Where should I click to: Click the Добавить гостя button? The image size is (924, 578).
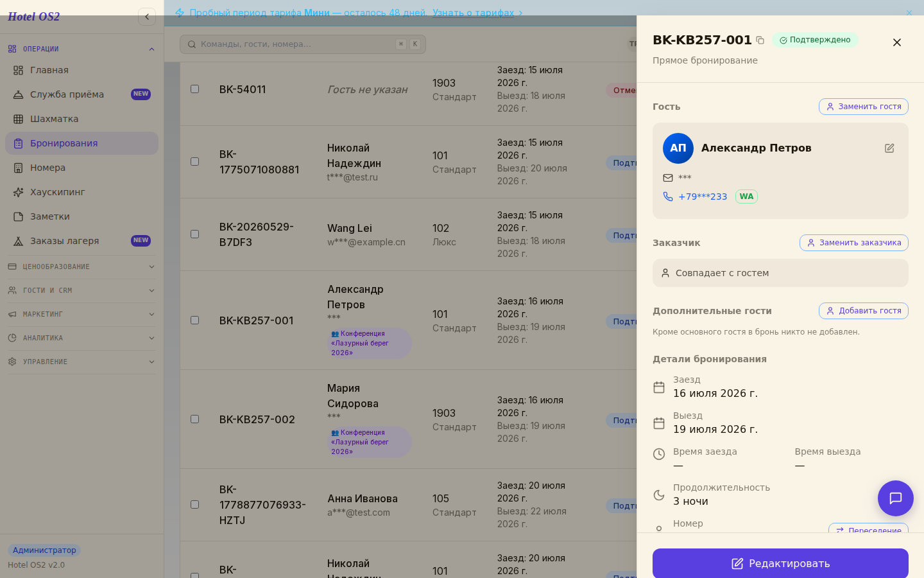click(864, 311)
